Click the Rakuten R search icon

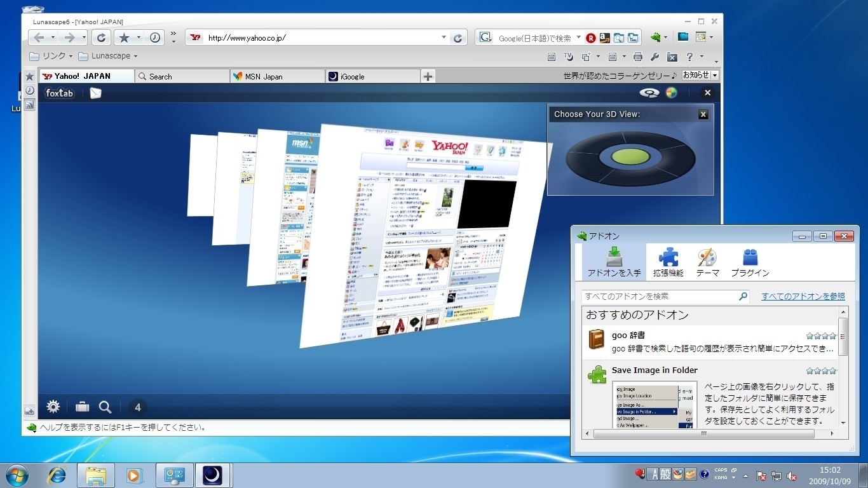[x=591, y=38]
